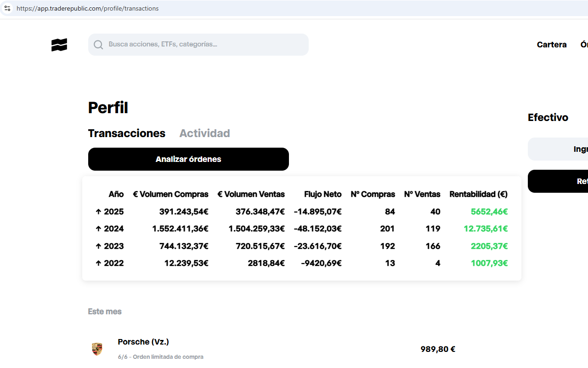Expand the 2022 year row arrow
The width and height of the screenshot is (588, 368).
tap(98, 263)
